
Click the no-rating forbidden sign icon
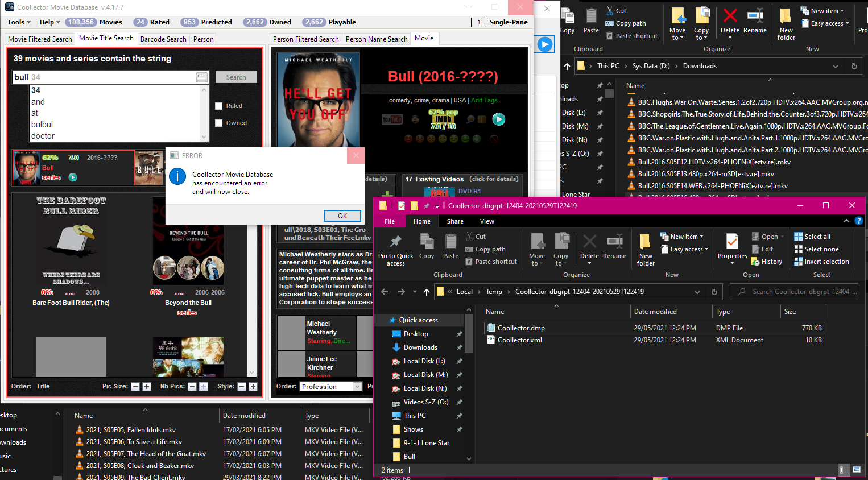(494, 138)
